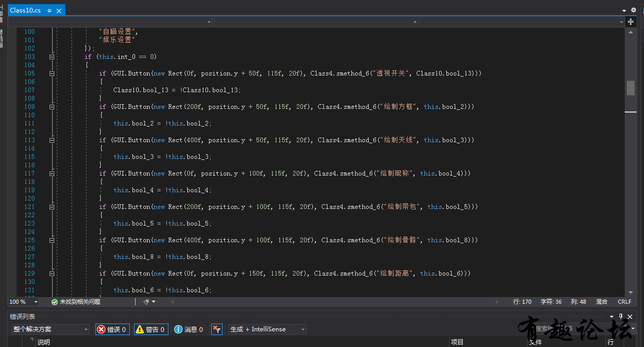The height and width of the screenshot is (347, 644).
Task: Click the editor split window icon
Action: coord(630,22)
